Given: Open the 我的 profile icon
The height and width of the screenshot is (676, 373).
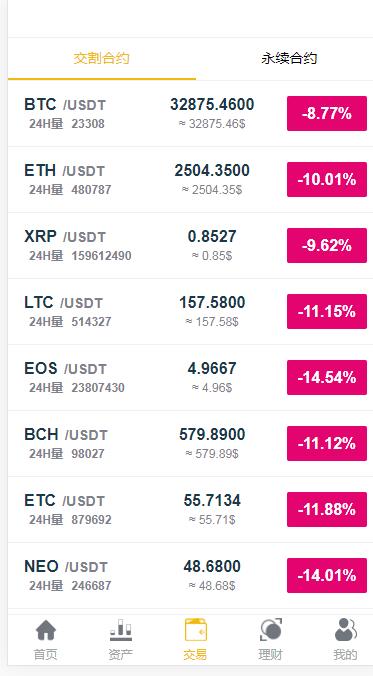Looking at the screenshot, I should 345,630.
